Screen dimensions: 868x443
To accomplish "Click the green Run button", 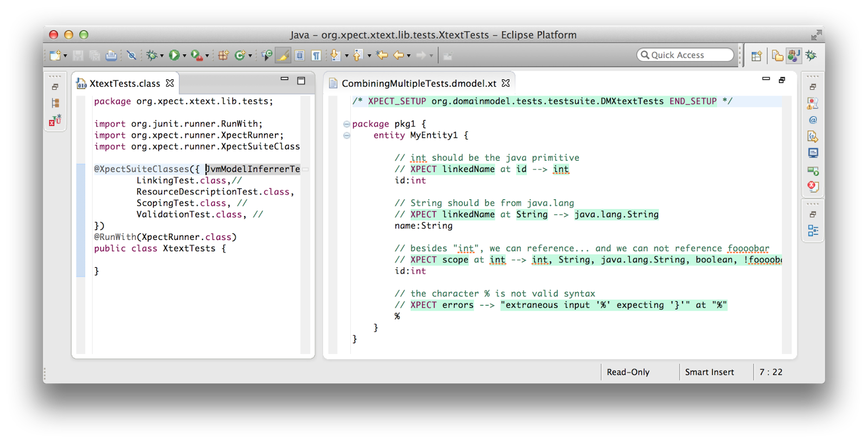I will [x=174, y=55].
